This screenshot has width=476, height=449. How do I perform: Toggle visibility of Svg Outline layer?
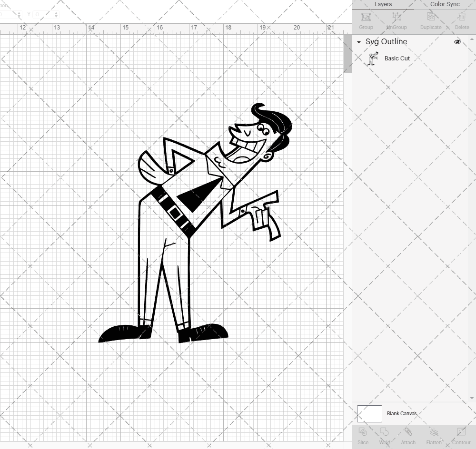[x=457, y=42]
